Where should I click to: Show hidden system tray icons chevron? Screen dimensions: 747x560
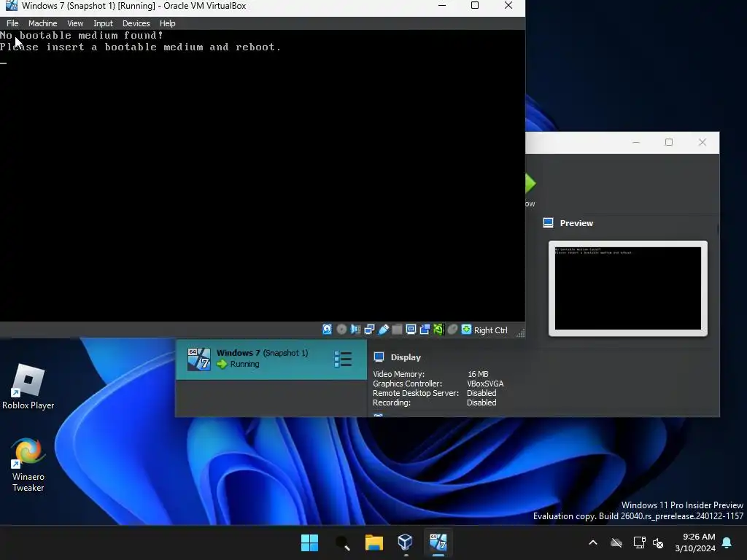[593, 542]
